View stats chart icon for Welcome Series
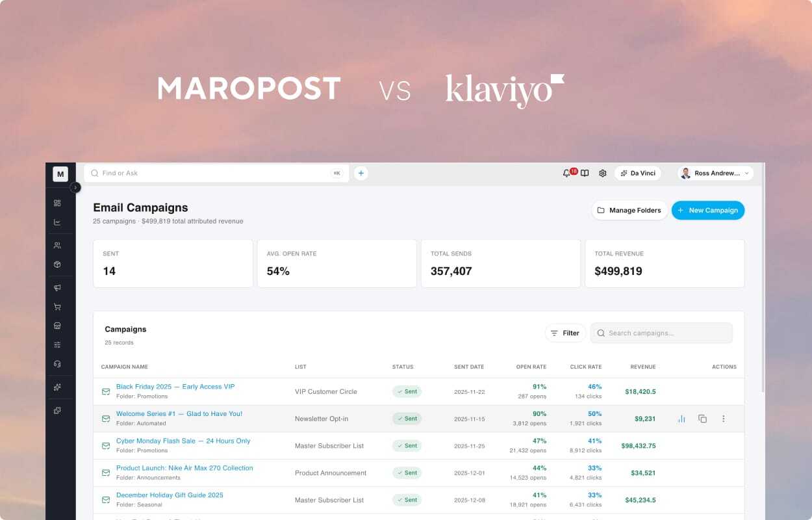Screen dimensions: 812x520 pyautogui.click(x=681, y=419)
